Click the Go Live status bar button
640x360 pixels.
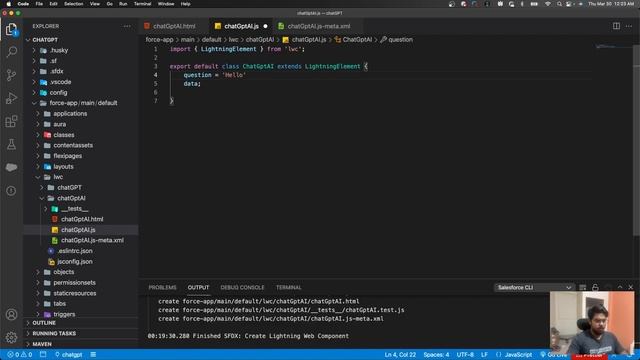[554, 355]
